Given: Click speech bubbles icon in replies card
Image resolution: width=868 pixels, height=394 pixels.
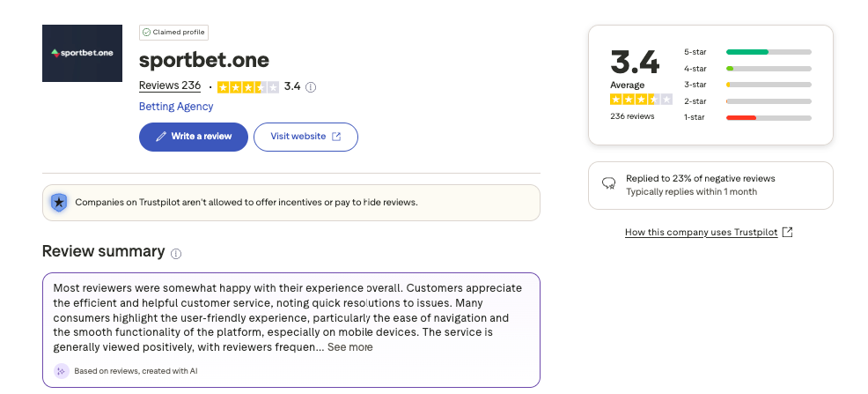Looking at the screenshot, I should tap(608, 184).
